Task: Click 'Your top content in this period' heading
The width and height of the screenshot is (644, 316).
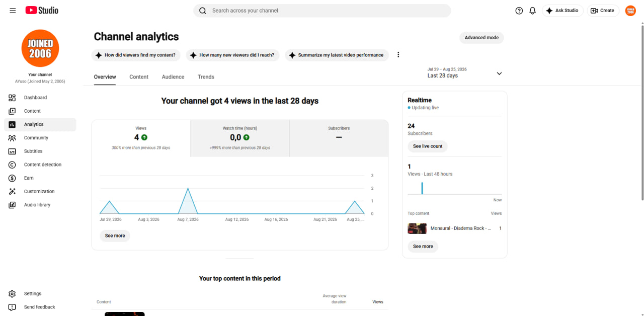Action: tap(240, 278)
